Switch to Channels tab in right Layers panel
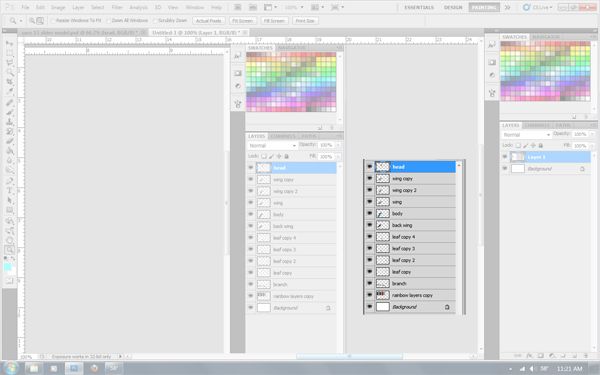The image size is (600, 375). pyautogui.click(x=536, y=126)
